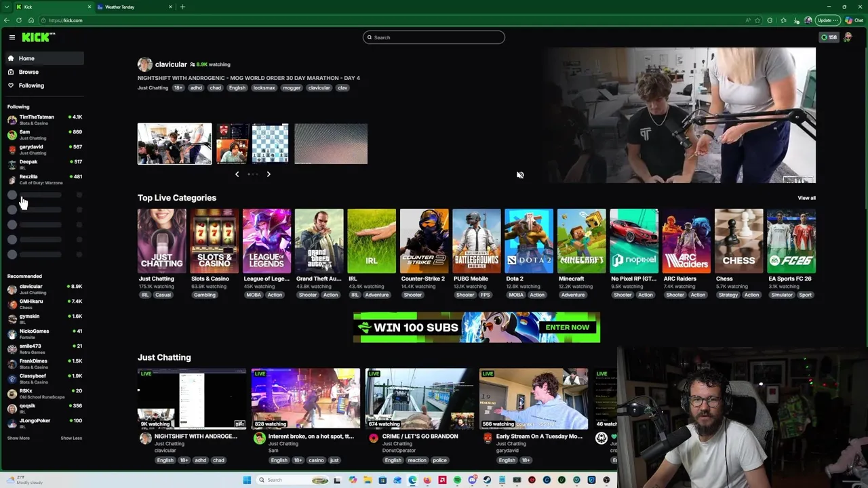
Task: Click the looksmax tag on featured stream
Action: tap(264, 87)
